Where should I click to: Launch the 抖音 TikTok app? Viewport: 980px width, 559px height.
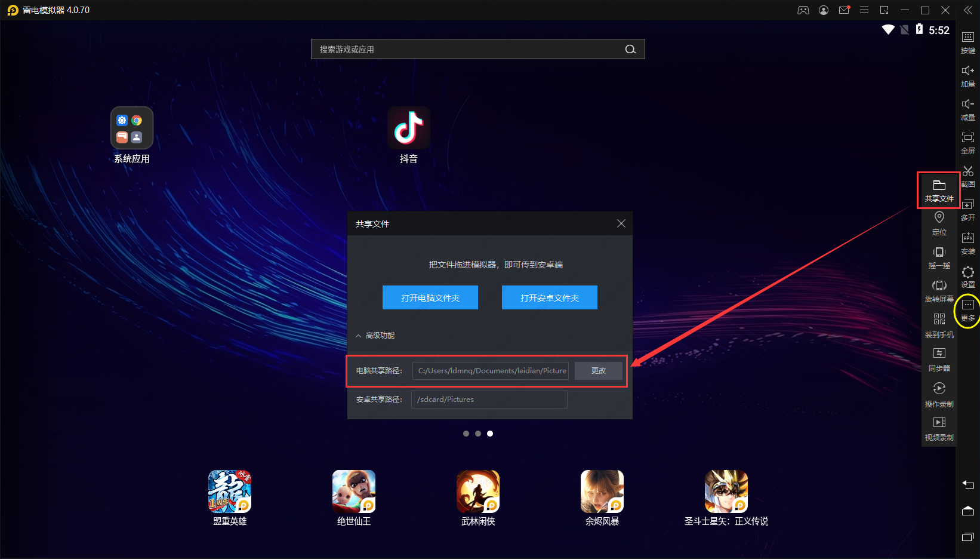click(x=409, y=128)
